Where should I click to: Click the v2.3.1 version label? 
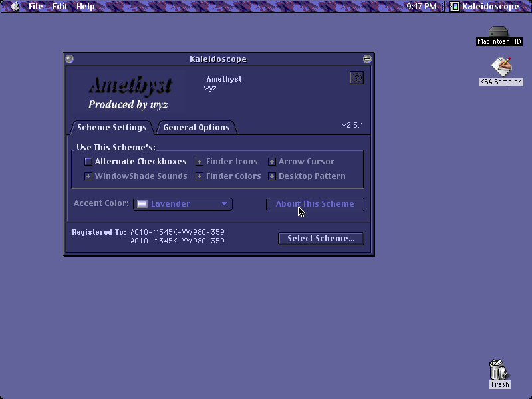pyautogui.click(x=352, y=125)
